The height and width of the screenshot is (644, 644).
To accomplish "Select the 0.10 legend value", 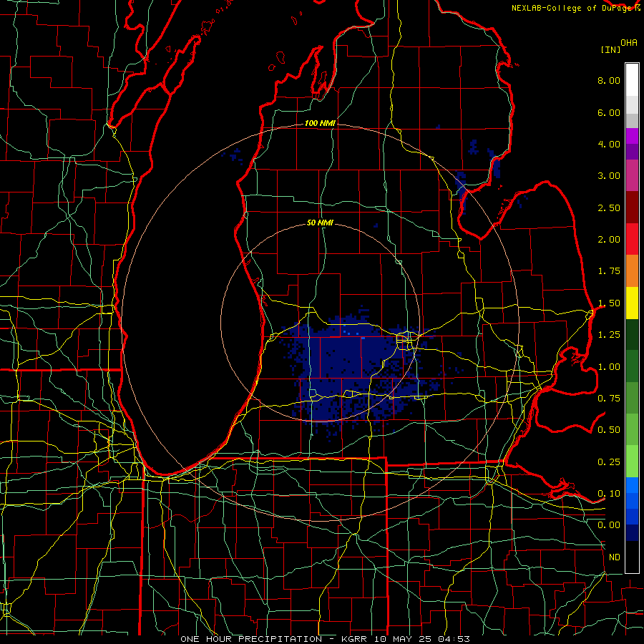I will (609, 494).
